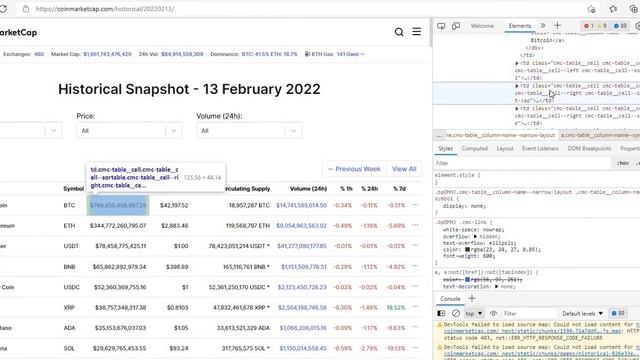
Task: Add this page to favorites
Action: click(591, 9)
